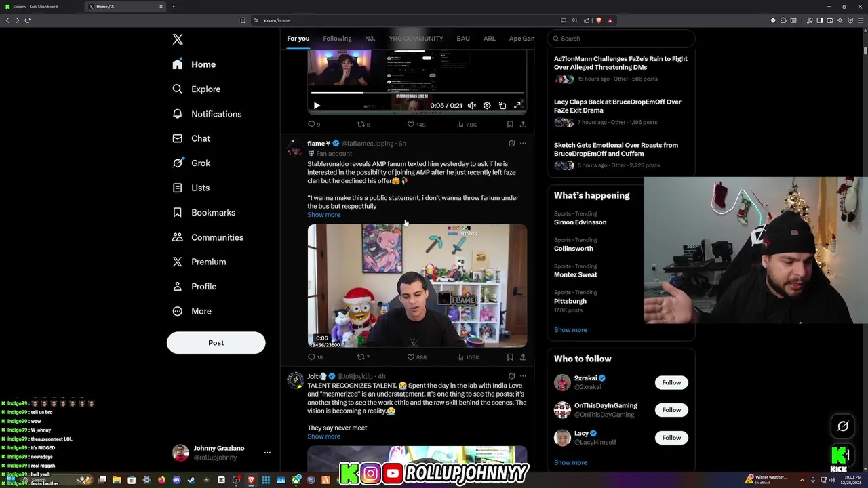Click the Brave shields icon in address bar
The height and width of the screenshot is (488, 868).
pyautogui.click(x=598, y=20)
